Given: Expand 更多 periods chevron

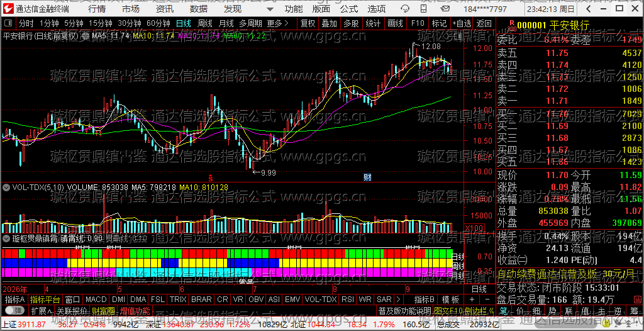Looking at the screenshot, I should 286,23.
